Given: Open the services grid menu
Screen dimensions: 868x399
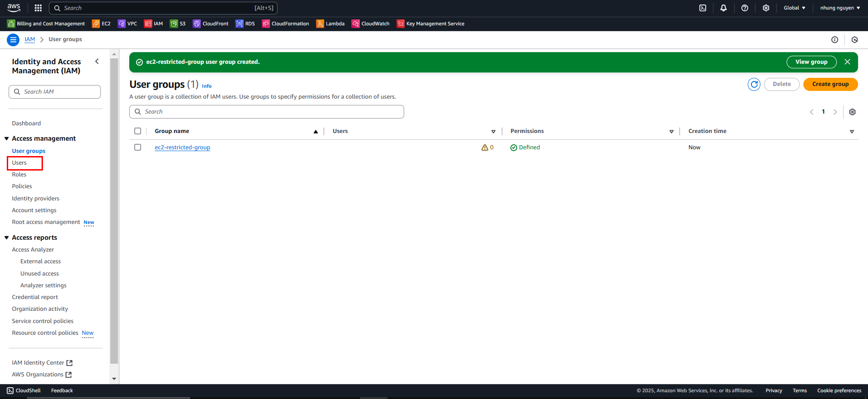Looking at the screenshot, I should (38, 8).
